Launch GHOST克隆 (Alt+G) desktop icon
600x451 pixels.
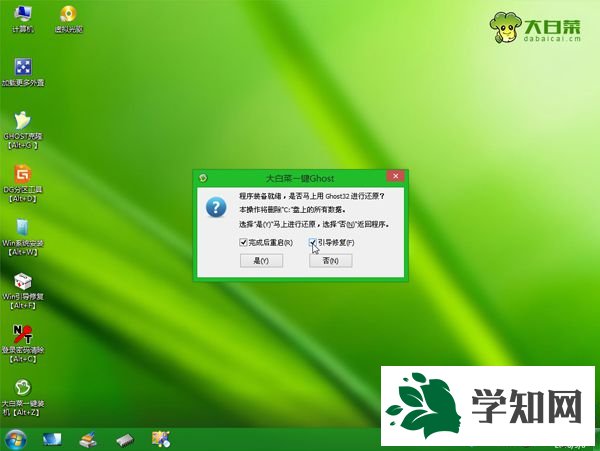click(23, 130)
